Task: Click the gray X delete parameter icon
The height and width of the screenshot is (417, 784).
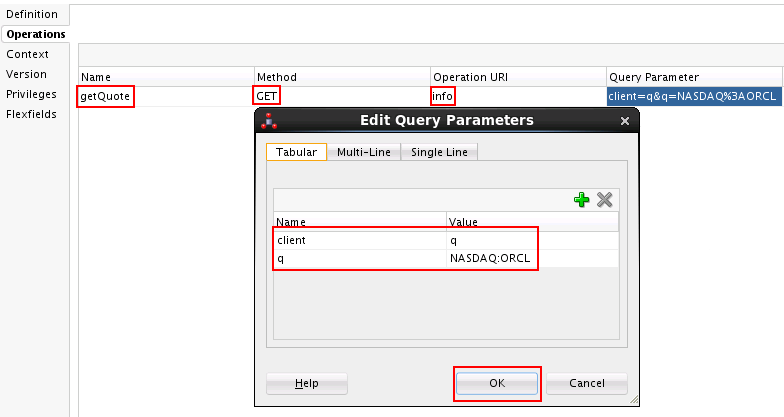Action: (604, 200)
